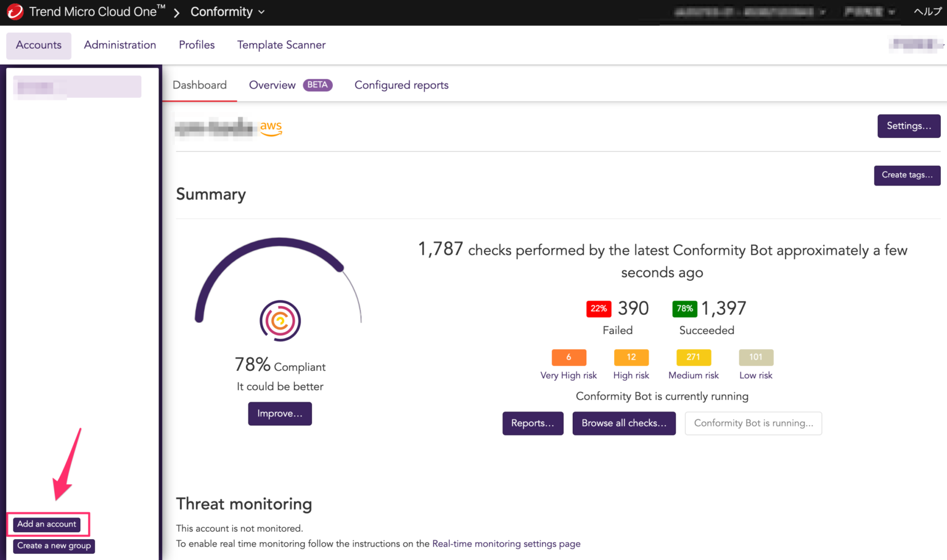Open the Template Scanner section
The width and height of the screenshot is (947, 560).
click(x=281, y=45)
